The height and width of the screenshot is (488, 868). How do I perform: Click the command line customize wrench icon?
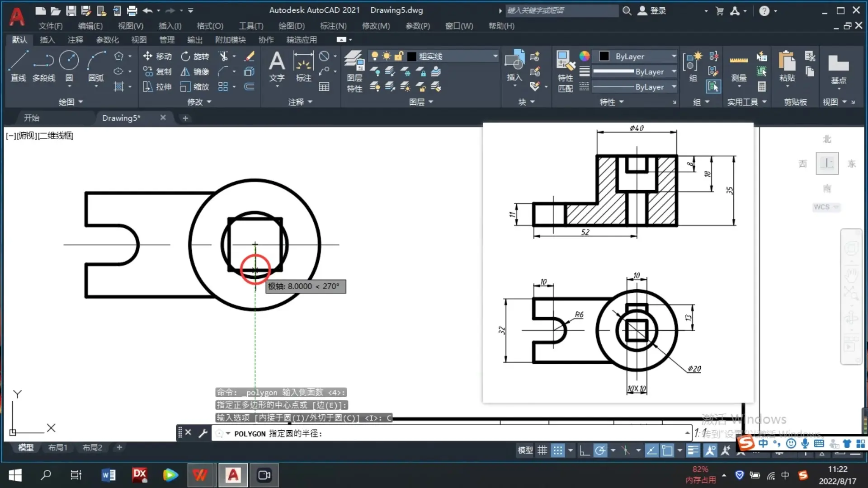pyautogui.click(x=203, y=433)
